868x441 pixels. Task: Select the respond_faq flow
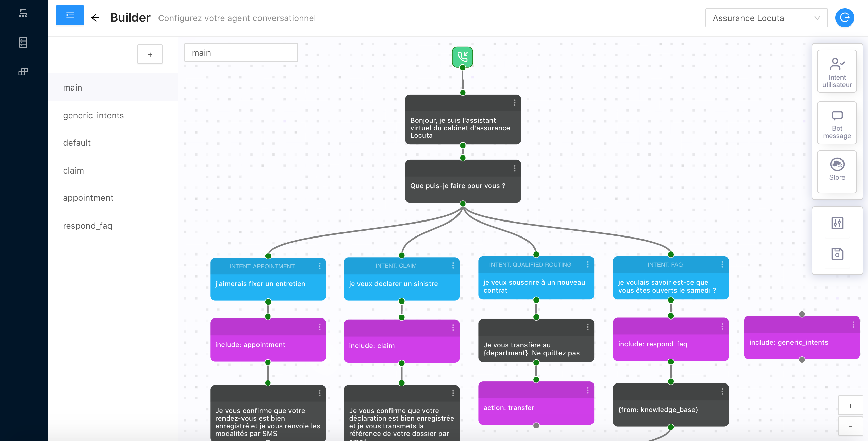click(87, 226)
